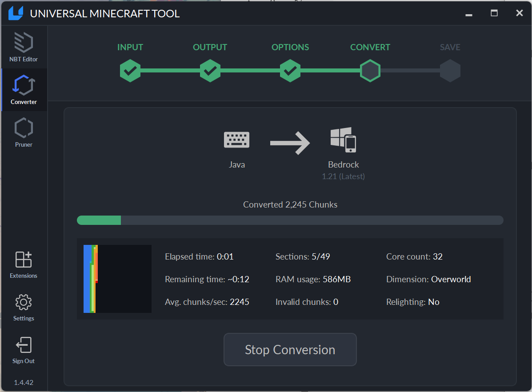Viewport: 532px width, 392px height.
Task: Click the Avg. chunks/sec 2245 value
Action: click(x=240, y=302)
